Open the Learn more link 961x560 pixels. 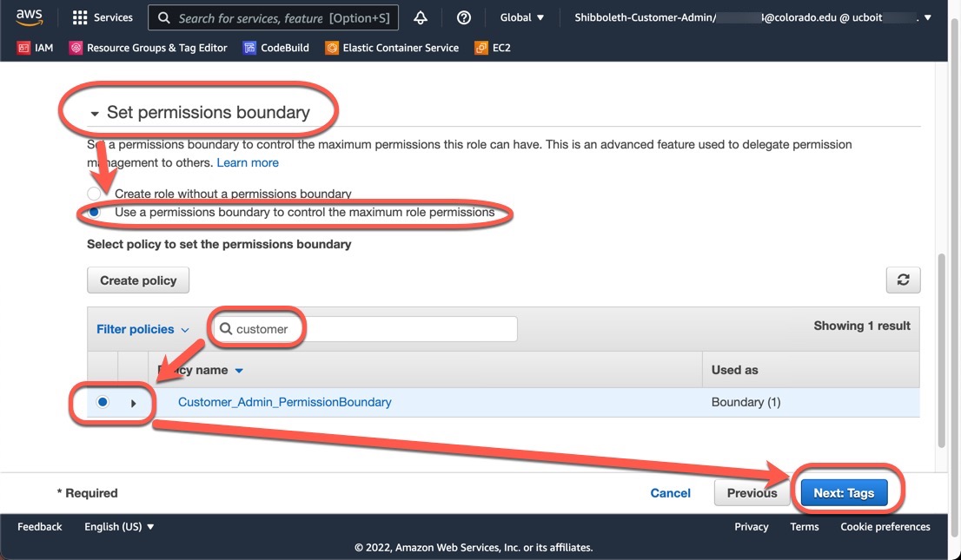click(248, 162)
